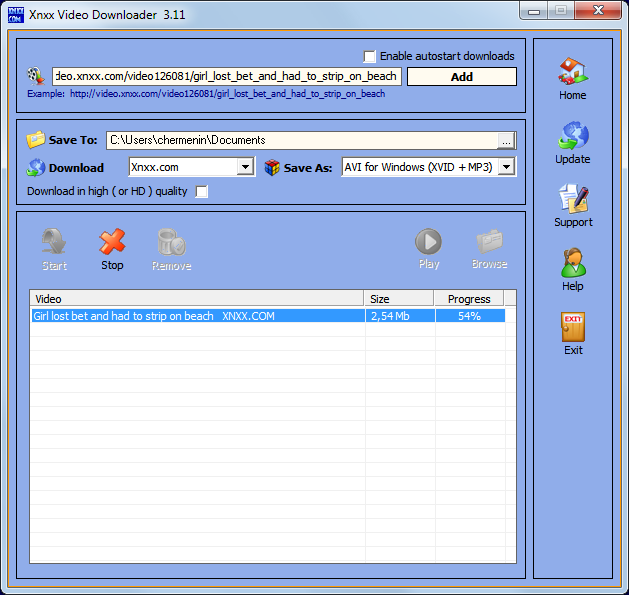
Task: Click the ellipsis browse folder button
Action: [x=506, y=141]
